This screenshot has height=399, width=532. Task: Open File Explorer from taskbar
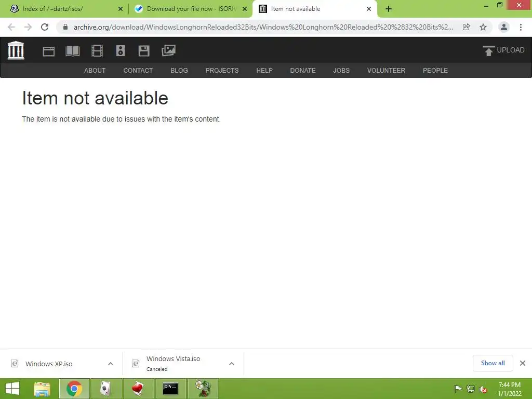point(42,389)
